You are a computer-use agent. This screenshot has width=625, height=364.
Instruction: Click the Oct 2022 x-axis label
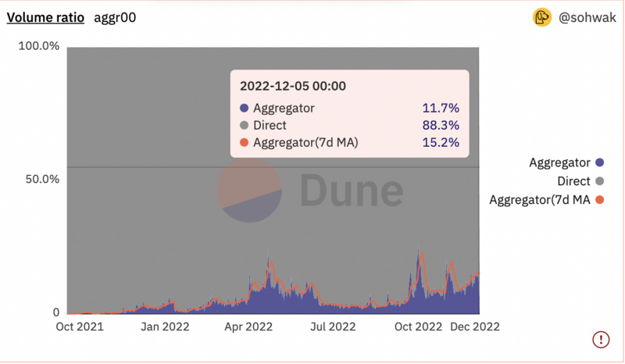pos(416,327)
